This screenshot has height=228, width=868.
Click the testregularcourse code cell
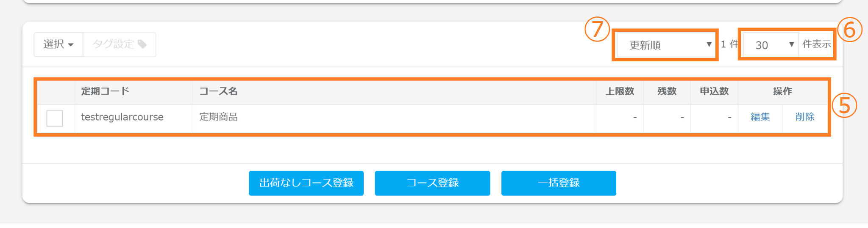point(122,117)
